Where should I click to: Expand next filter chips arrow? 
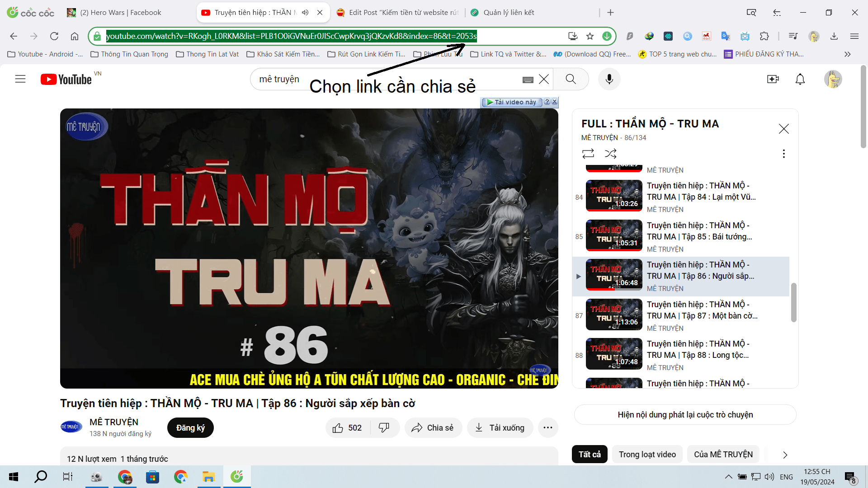click(x=785, y=455)
